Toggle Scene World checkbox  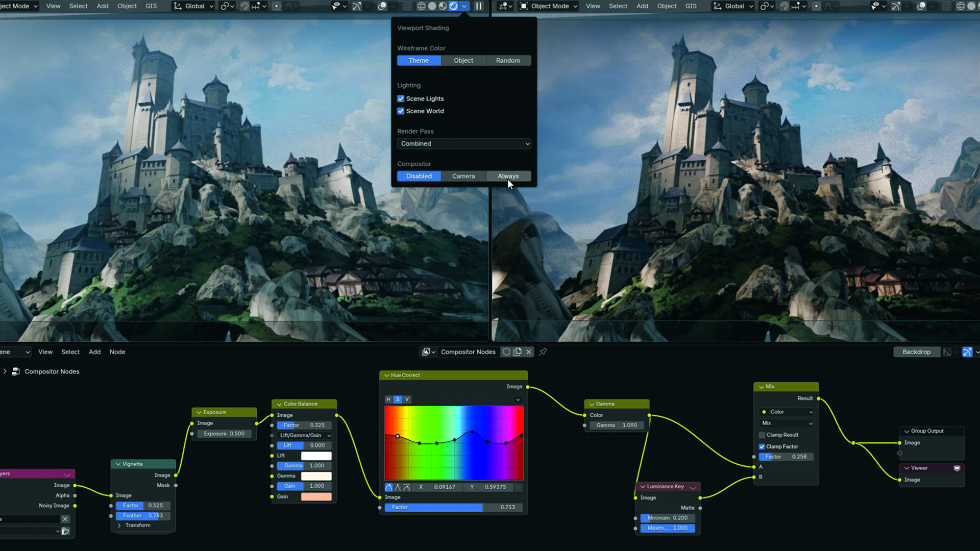point(401,111)
